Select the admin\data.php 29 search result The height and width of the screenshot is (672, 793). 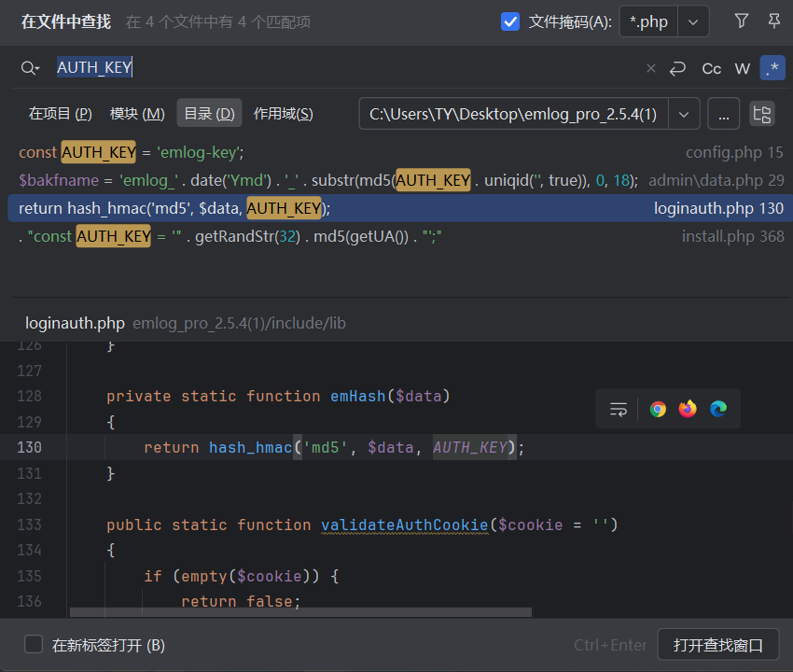pyautogui.click(x=399, y=181)
